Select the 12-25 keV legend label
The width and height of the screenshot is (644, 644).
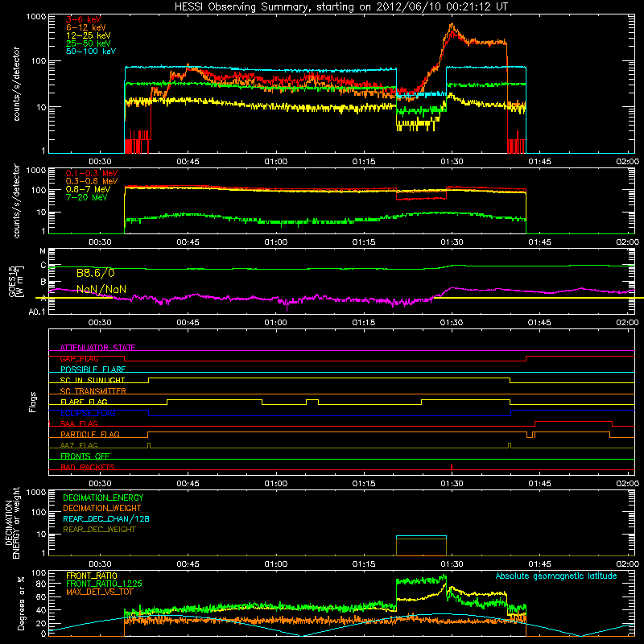pos(88,35)
